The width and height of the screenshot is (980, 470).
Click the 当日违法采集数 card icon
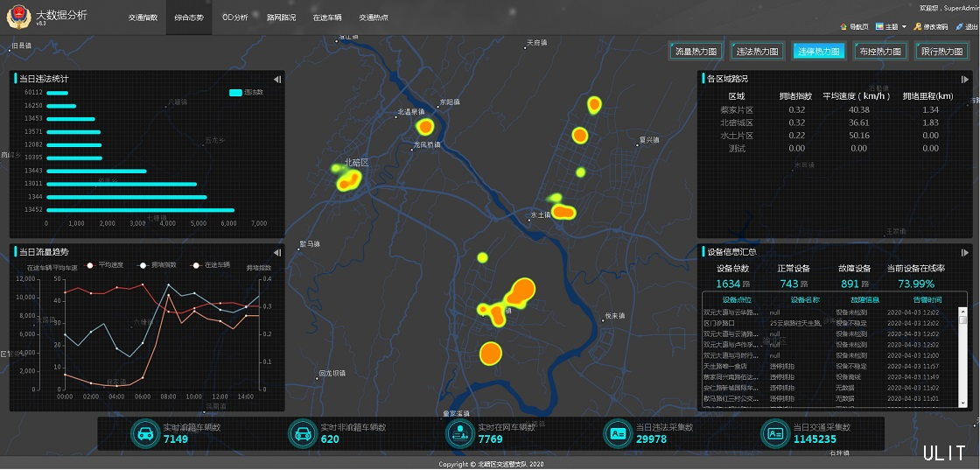pyautogui.click(x=618, y=433)
